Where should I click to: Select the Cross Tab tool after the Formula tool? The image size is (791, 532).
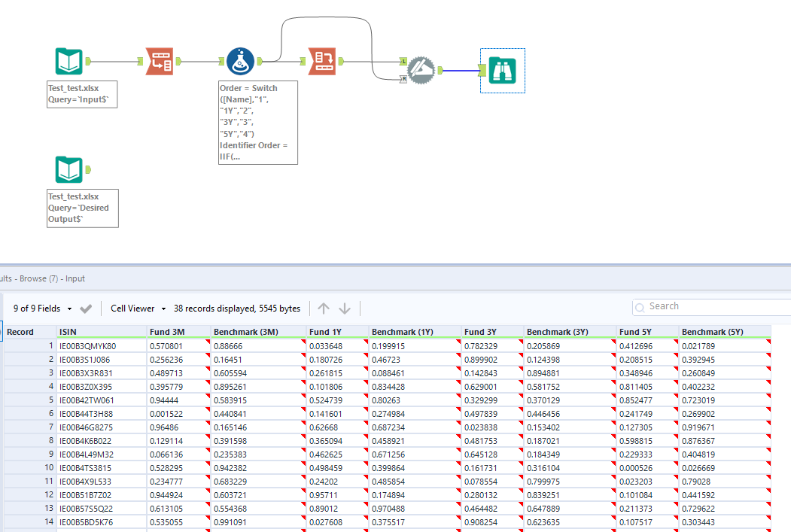(x=321, y=61)
